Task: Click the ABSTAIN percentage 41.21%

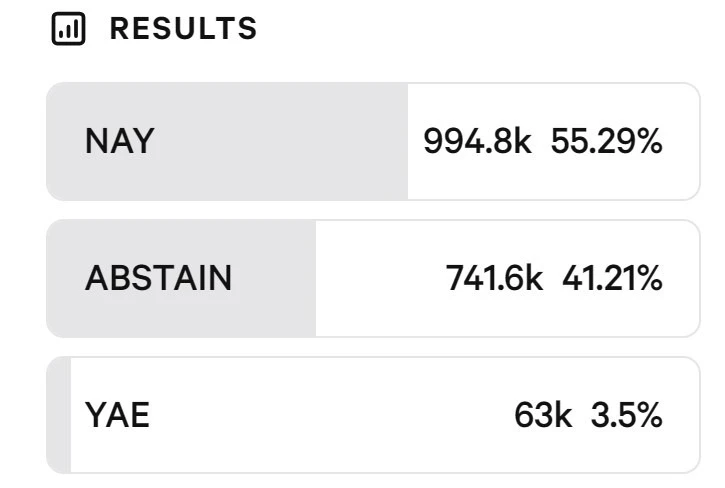Action: (612, 278)
